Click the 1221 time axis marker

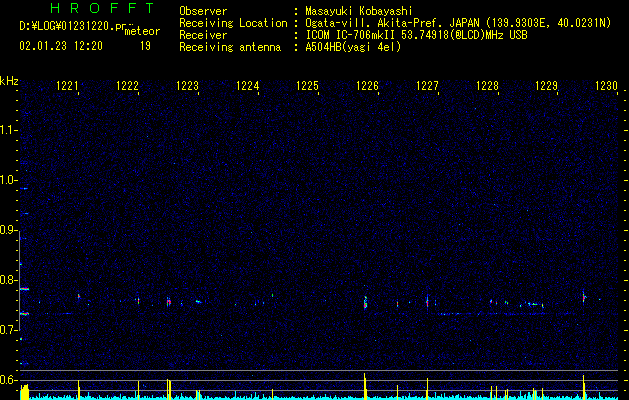(67, 86)
